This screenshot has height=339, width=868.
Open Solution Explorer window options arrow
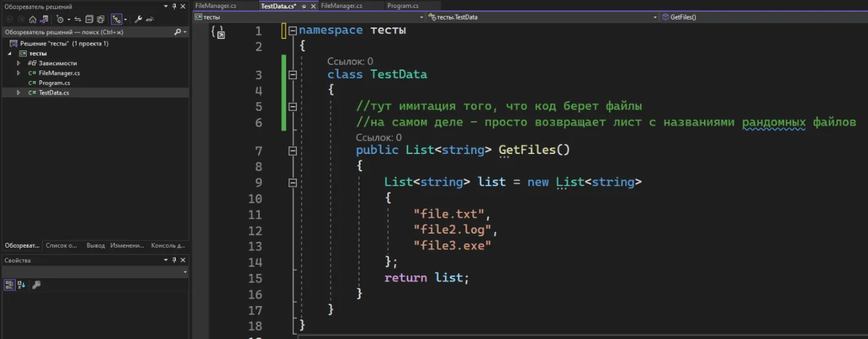click(x=165, y=6)
